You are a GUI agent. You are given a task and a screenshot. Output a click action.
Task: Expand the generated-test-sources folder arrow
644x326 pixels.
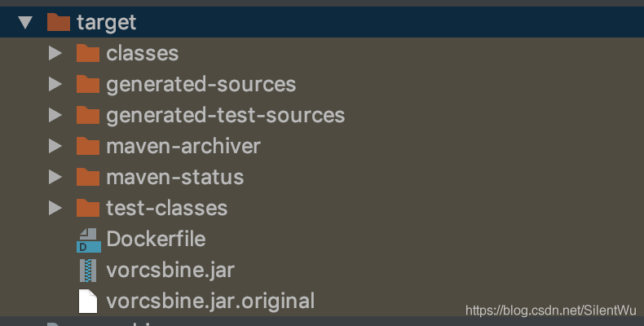(x=55, y=116)
